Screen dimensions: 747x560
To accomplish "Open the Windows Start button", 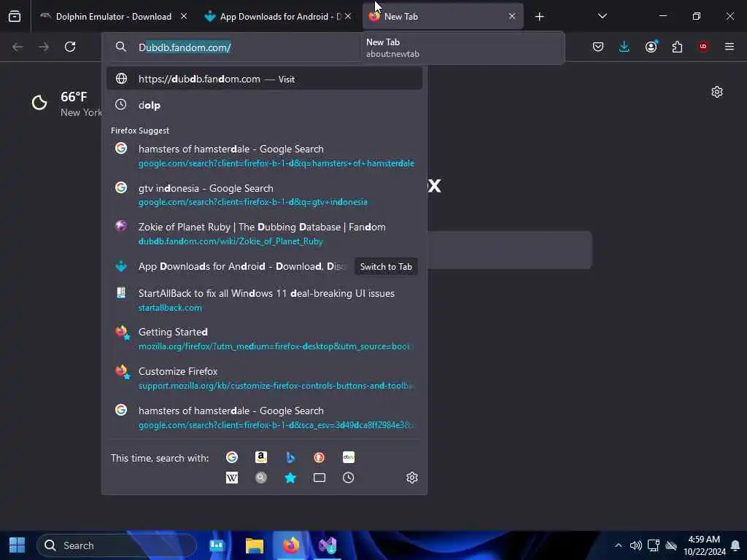I will (18, 545).
